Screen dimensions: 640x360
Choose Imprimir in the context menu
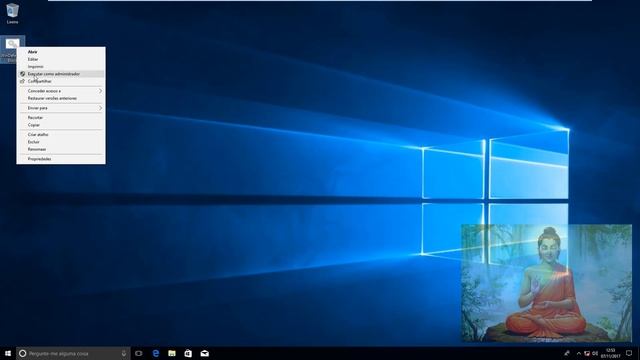coord(60,67)
